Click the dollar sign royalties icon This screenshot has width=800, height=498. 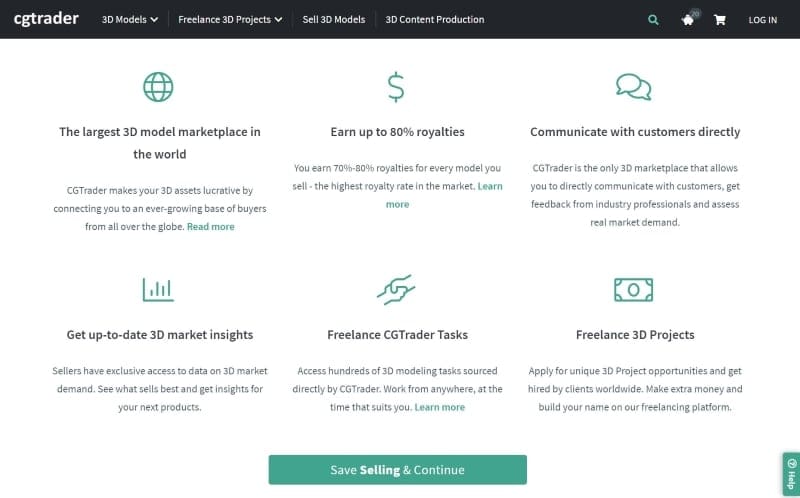(x=396, y=87)
